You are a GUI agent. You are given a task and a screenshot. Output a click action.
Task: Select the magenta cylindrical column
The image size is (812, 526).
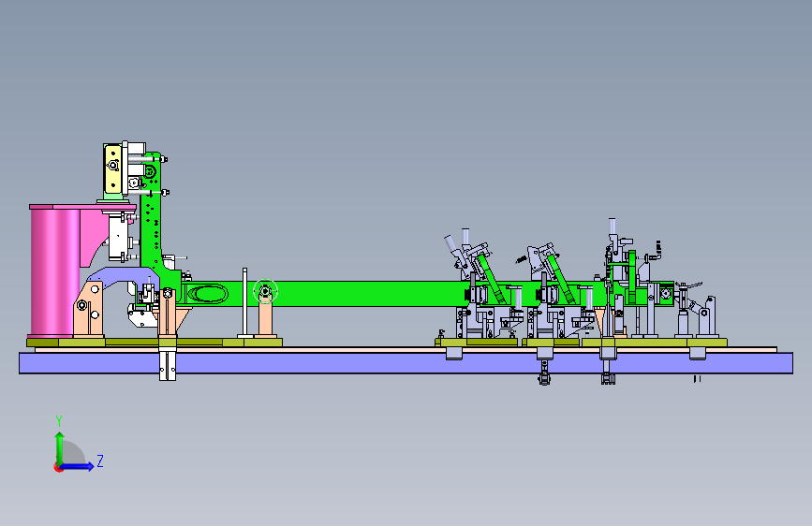pyautogui.click(x=54, y=270)
